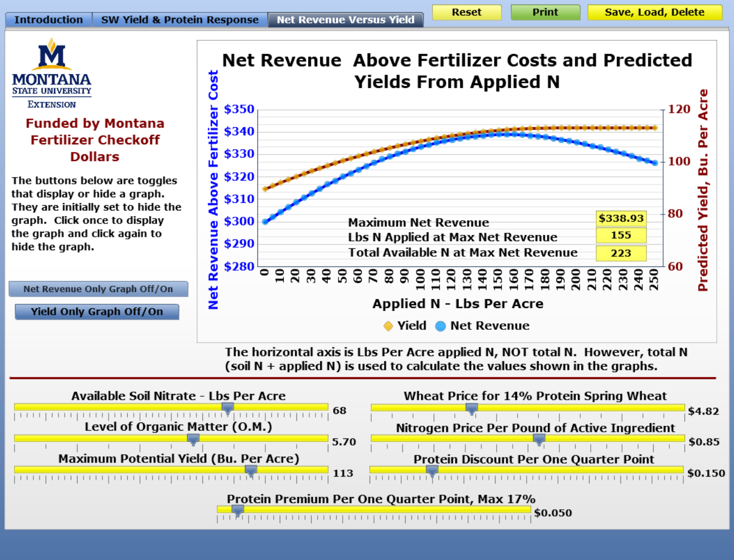The image size is (734, 560).
Task: Click the Net Revenue Above Fertilizer Cost axis title
Action: [213, 189]
